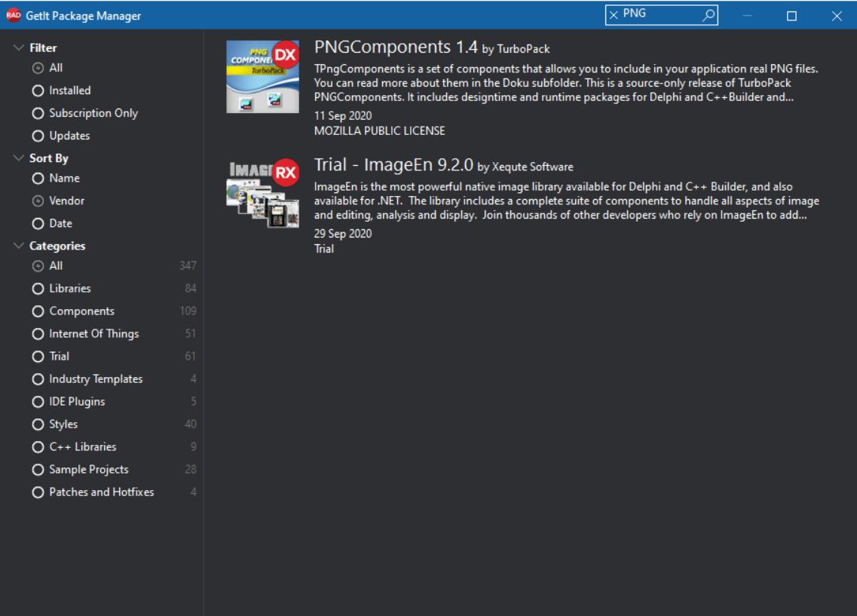Image resolution: width=857 pixels, height=616 pixels.
Task: Select the C++ Libraries category
Action: pyautogui.click(x=74, y=446)
